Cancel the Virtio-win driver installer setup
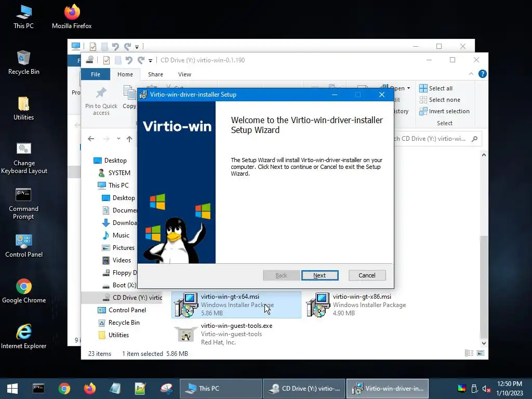This screenshot has width=532, height=399. 367,275
